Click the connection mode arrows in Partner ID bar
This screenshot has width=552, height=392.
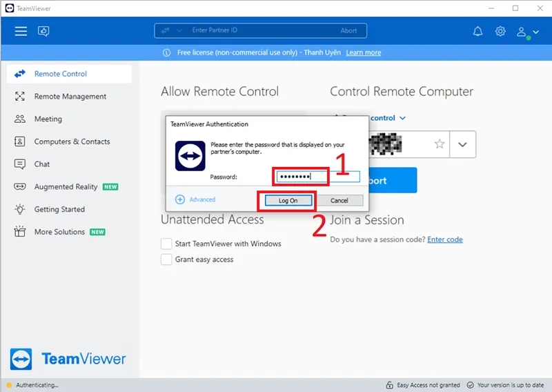(x=165, y=30)
